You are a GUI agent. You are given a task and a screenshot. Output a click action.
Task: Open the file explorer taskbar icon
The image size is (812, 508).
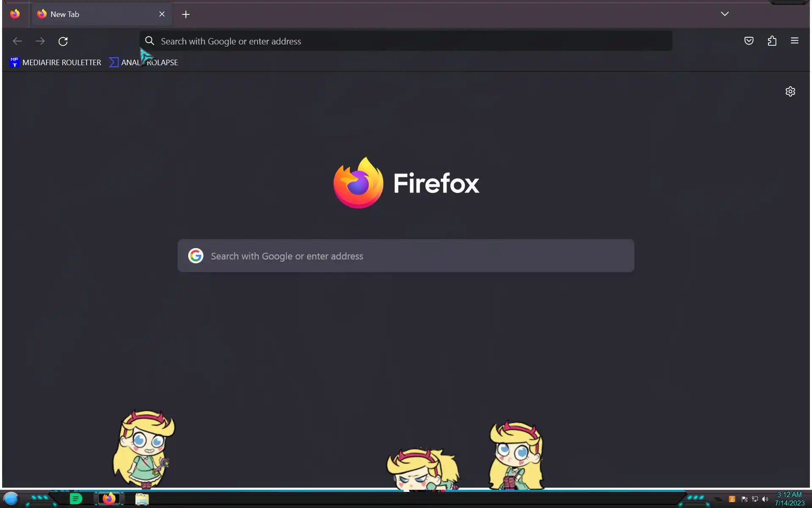[x=142, y=499]
